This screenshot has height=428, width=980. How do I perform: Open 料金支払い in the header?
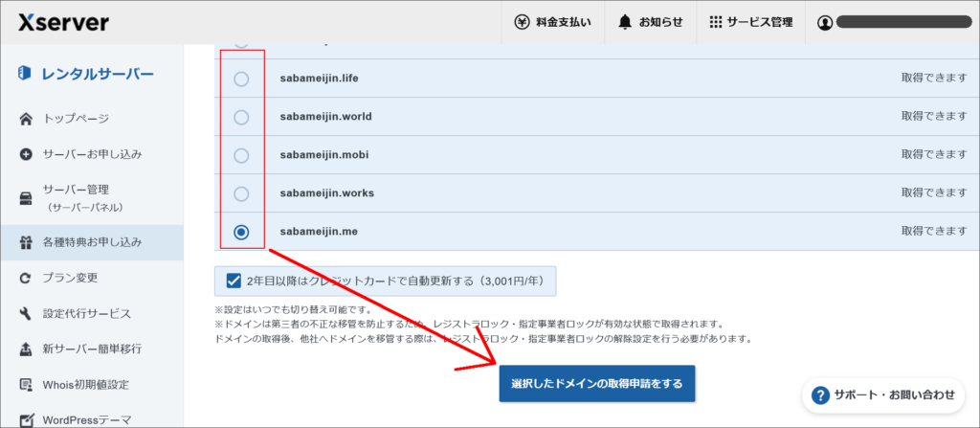pos(552,23)
